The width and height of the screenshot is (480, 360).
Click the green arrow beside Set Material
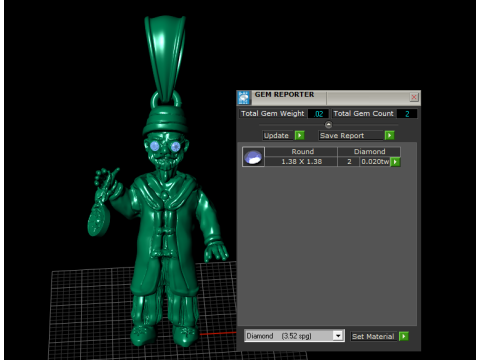(x=404, y=336)
